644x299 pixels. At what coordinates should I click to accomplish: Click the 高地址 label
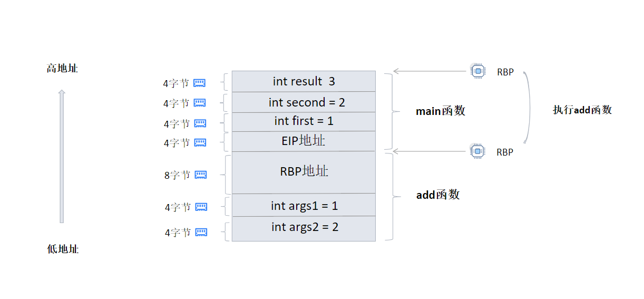pos(62,69)
